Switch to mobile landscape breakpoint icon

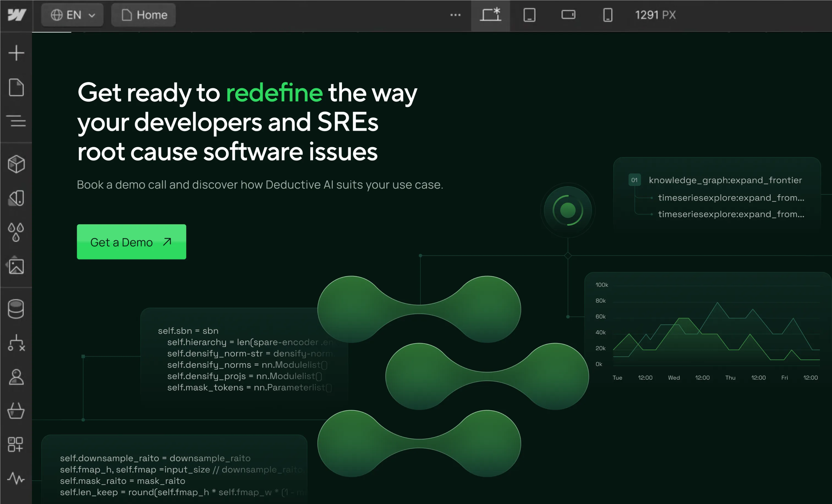tap(569, 15)
